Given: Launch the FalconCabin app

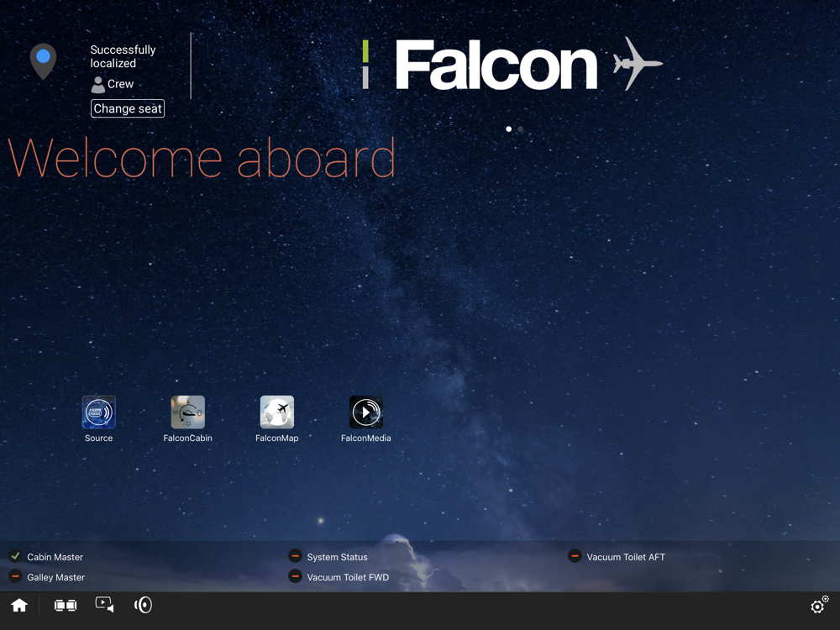Looking at the screenshot, I should (x=187, y=412).
